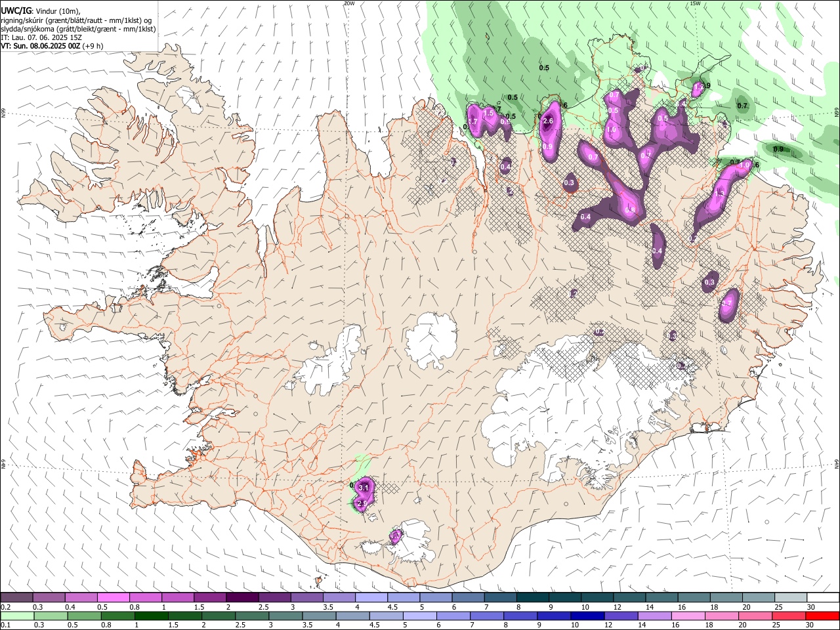Click the 'slydda/snjókoma' legend description line

click(78, 29)
